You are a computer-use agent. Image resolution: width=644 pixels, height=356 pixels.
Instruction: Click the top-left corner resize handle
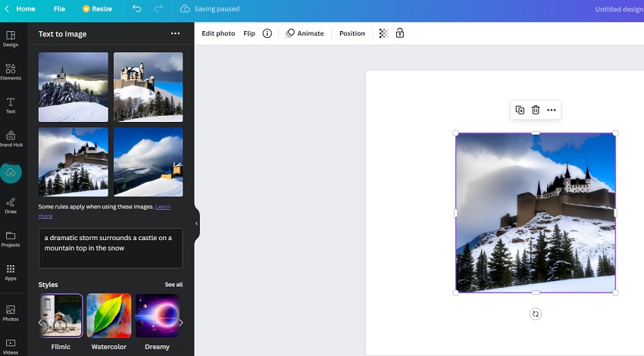click(x=455, y=133)
